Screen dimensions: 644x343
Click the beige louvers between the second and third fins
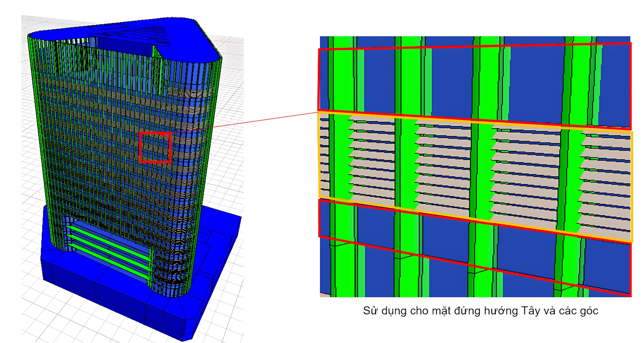444,163
